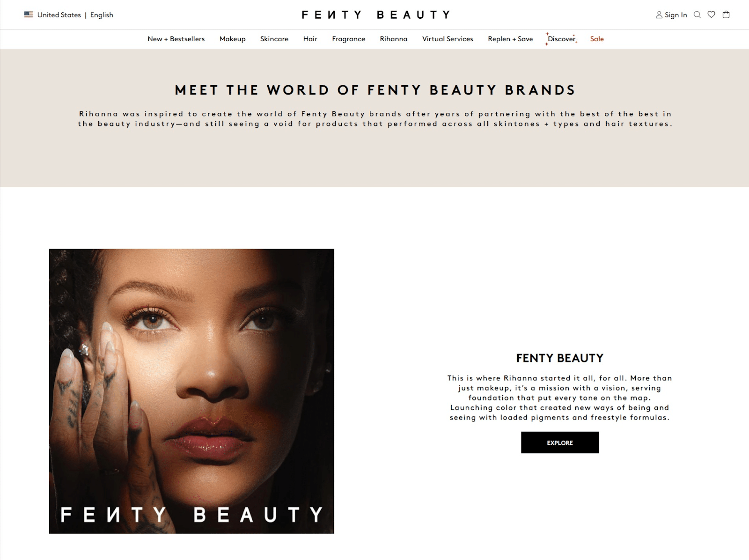The height and width of the screenshot is (560, 749).
Task: Visit the red Sale link
Action: 597,39
